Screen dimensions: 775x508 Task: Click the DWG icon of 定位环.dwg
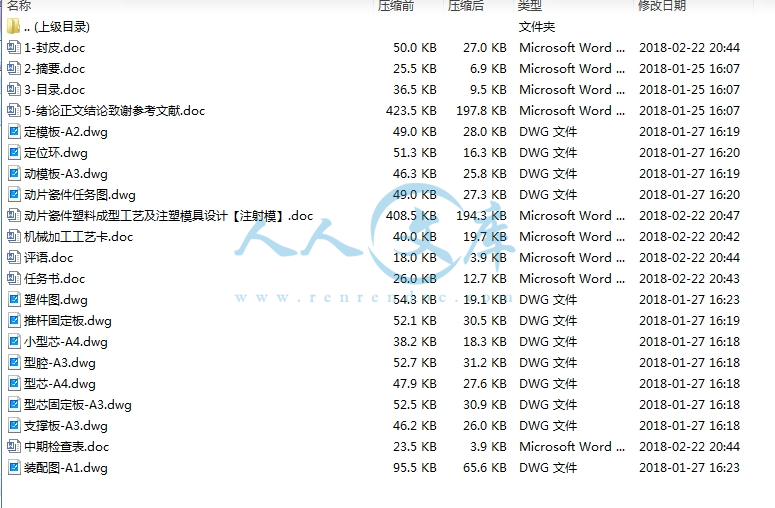pos(14,152)
